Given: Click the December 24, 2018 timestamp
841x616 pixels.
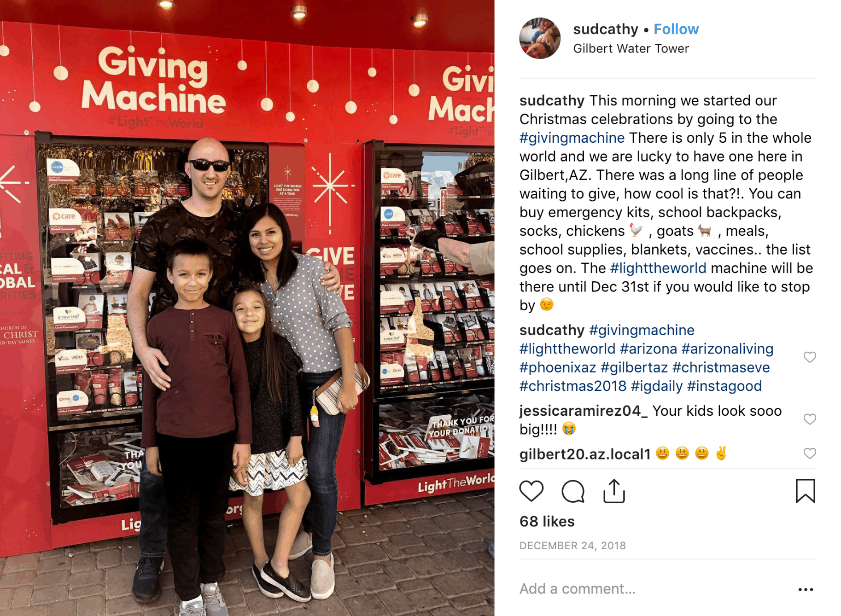Looking at the screenshot, I should point(572,546).
